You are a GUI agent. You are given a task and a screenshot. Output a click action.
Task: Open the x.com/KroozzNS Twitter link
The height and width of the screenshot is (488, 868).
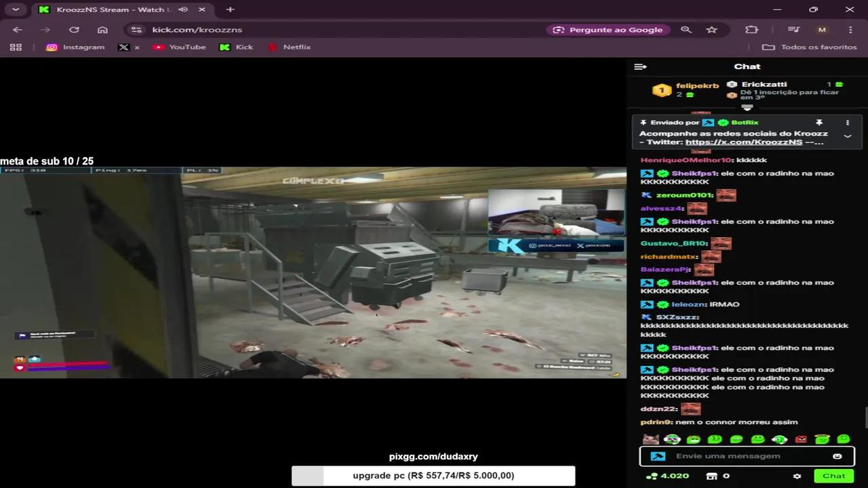744,142
